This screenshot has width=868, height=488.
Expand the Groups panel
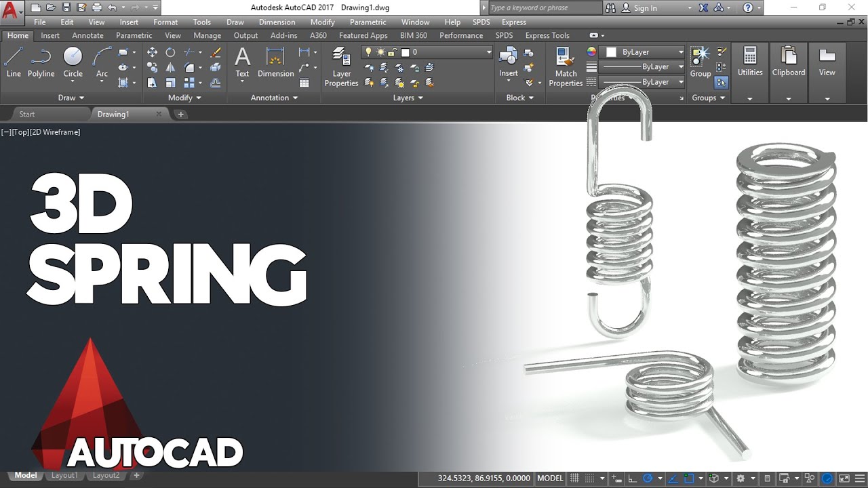coord(709,98)
